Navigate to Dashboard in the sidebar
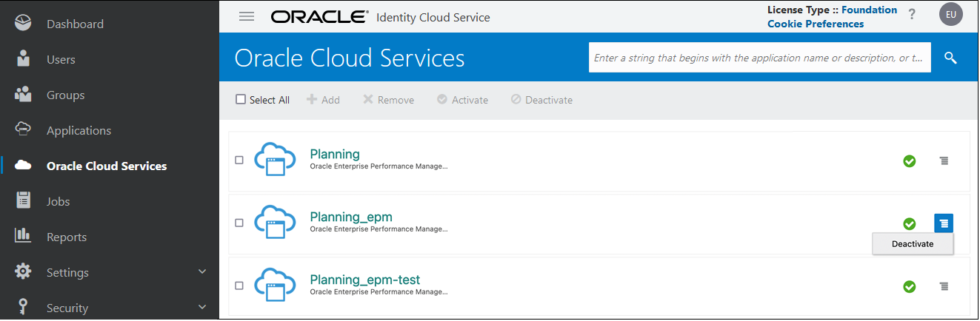980x321 pixels. 75,24
